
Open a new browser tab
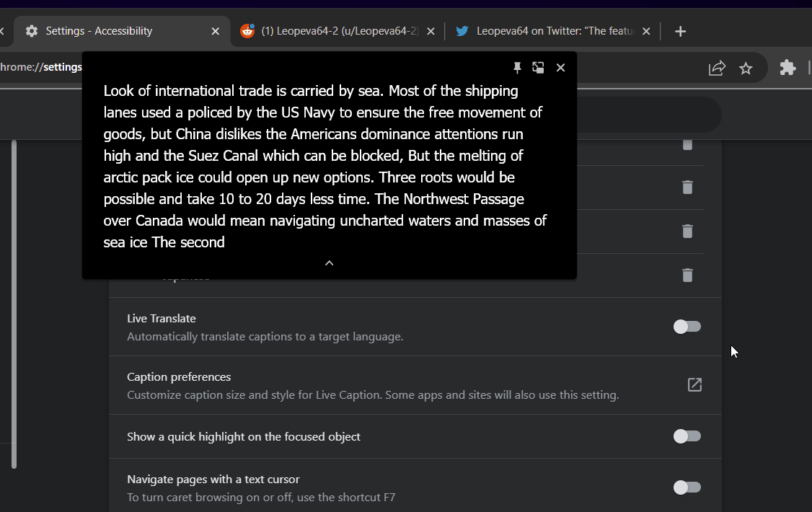(680, 31)
